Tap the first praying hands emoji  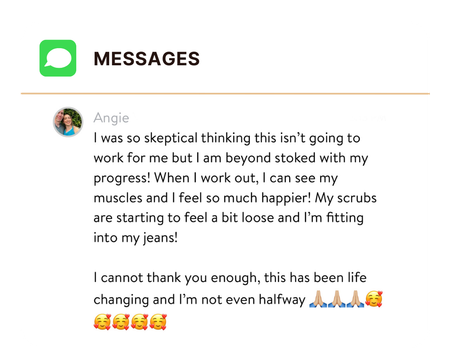[x=318, y=299]
